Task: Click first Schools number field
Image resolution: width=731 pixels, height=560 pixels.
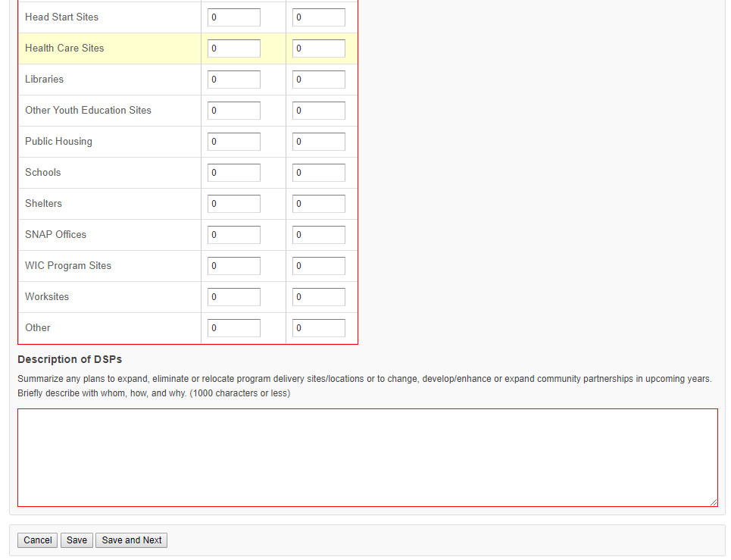Action: 234,173
